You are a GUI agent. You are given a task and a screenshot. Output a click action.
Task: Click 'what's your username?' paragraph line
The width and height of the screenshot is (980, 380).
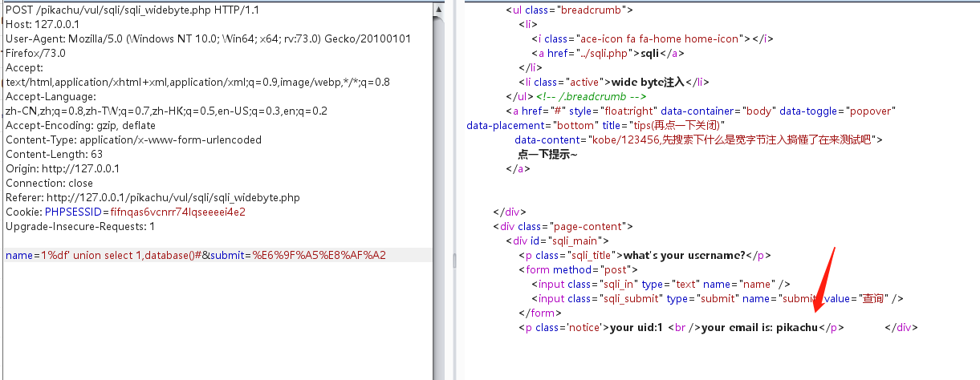pyautogui.click(x=645, y=255)
